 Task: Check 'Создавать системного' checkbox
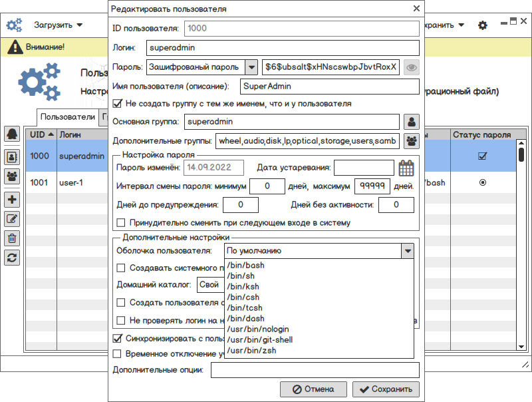(x=121, y=268)
